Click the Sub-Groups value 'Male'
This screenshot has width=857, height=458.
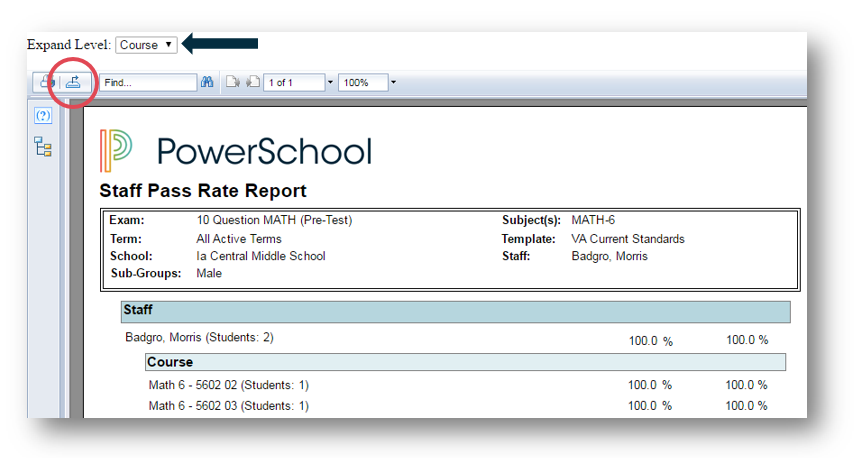(209, 273)
